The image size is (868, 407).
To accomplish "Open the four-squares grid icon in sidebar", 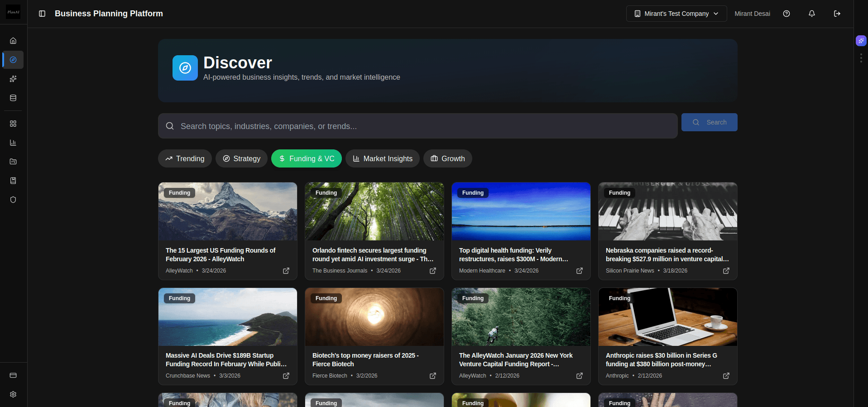I will pos(13,124).
